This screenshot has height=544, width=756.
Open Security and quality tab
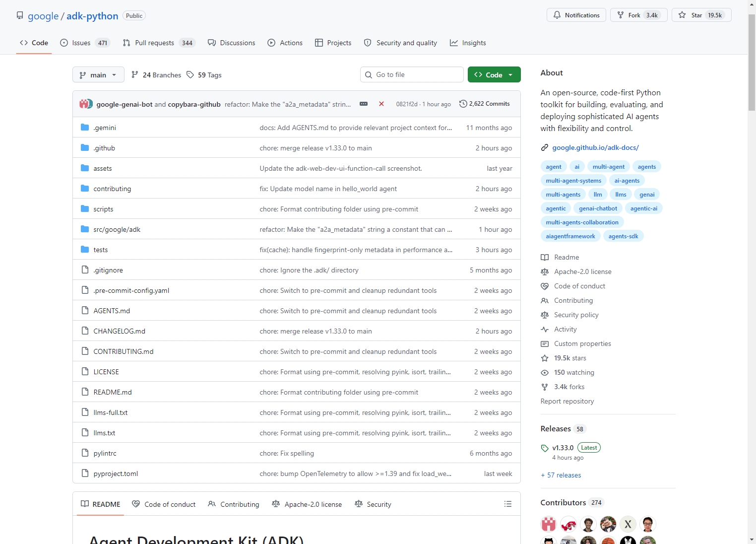400,43
